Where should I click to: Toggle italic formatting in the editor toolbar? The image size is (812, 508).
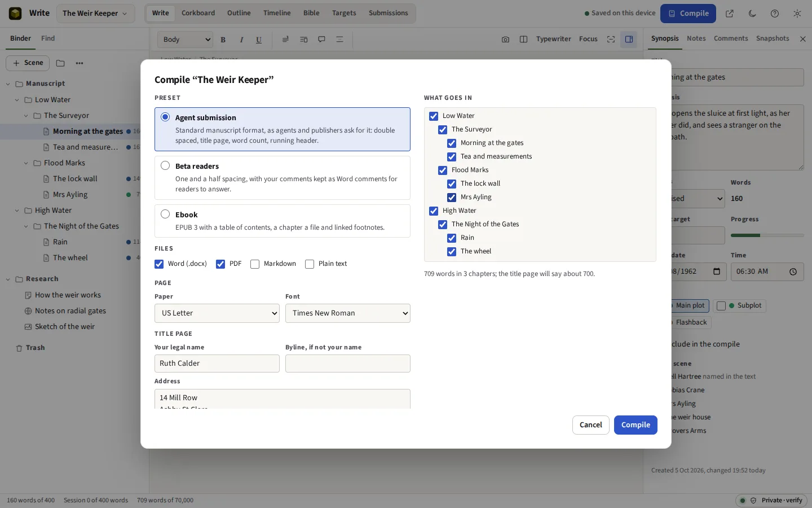click(x=241, y=40)
